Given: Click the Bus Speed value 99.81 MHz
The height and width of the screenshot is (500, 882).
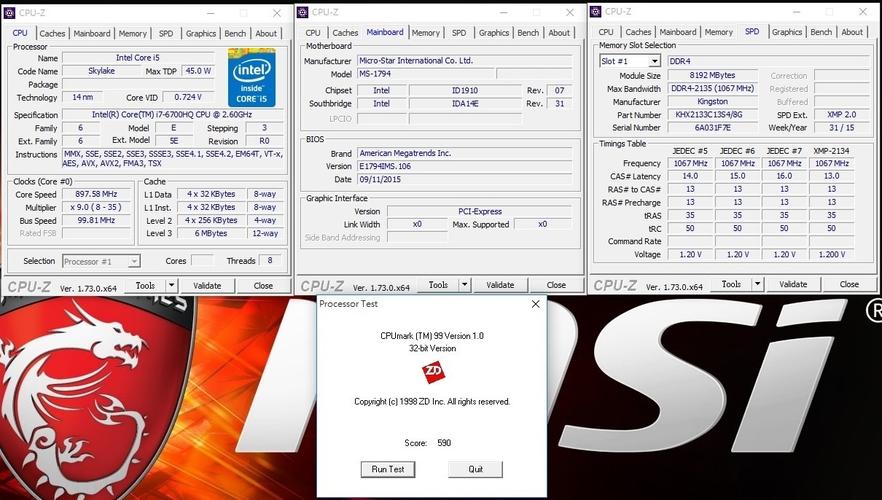Looking at the screenshot, I should pos(96,220).
